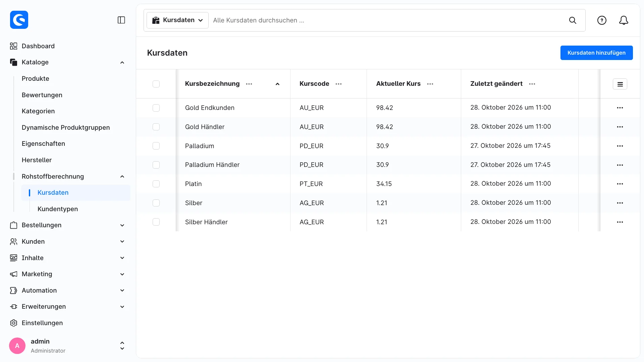Expand the Bestellungen menu chevron

[122, 225]
